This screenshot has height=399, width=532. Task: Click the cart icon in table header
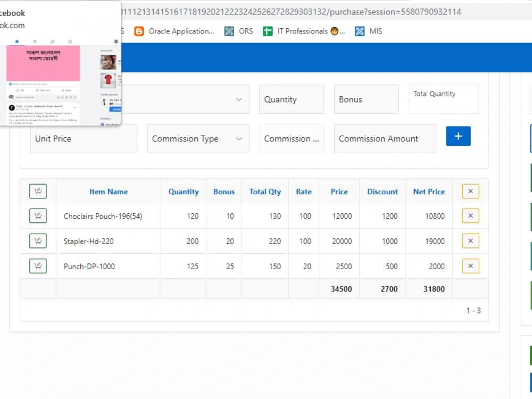38,192
